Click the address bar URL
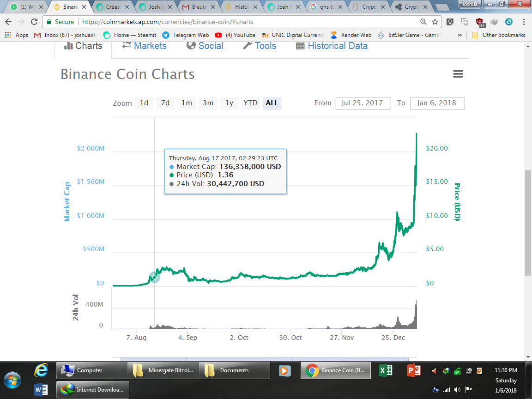 (x=168, y=22)
